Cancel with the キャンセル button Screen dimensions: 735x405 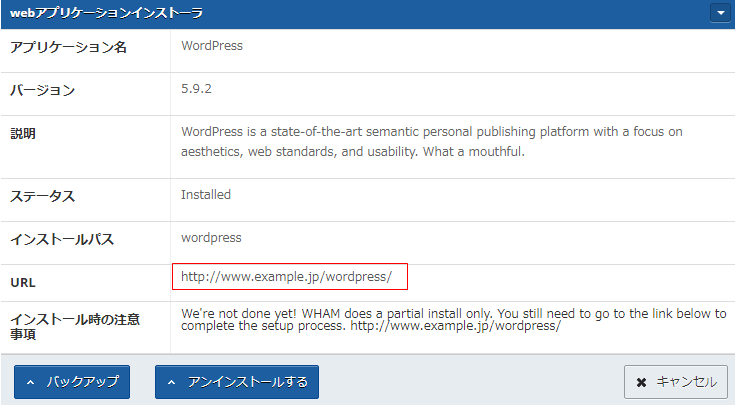pos(676,382)
